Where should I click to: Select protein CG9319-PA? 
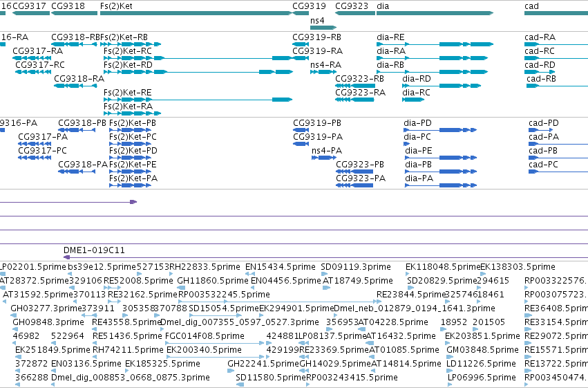(x=318, y=137)
